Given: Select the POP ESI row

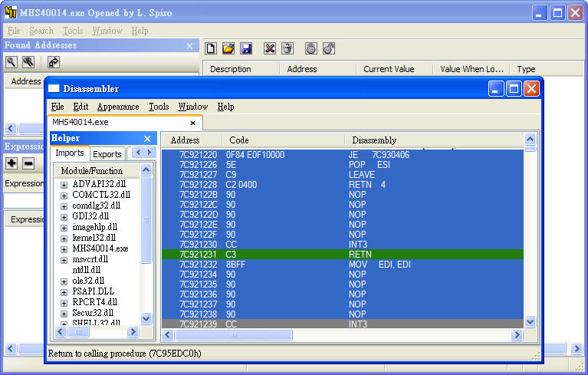Looking at the screenshot, I should [x=343, y=165].
